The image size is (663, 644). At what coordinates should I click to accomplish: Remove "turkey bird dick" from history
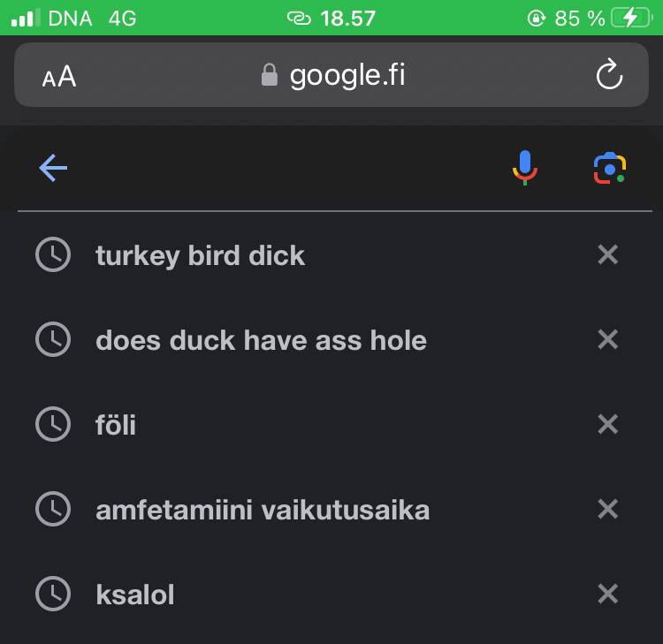point(607,255)
